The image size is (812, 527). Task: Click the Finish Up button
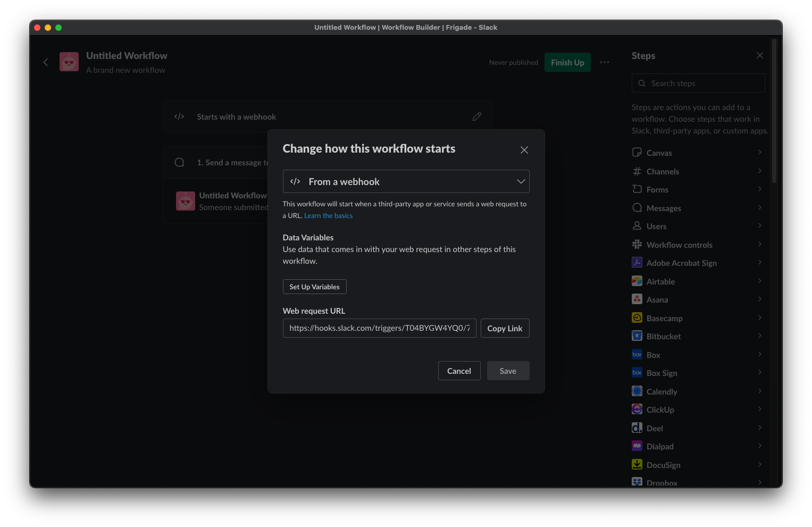pos(567,62)
